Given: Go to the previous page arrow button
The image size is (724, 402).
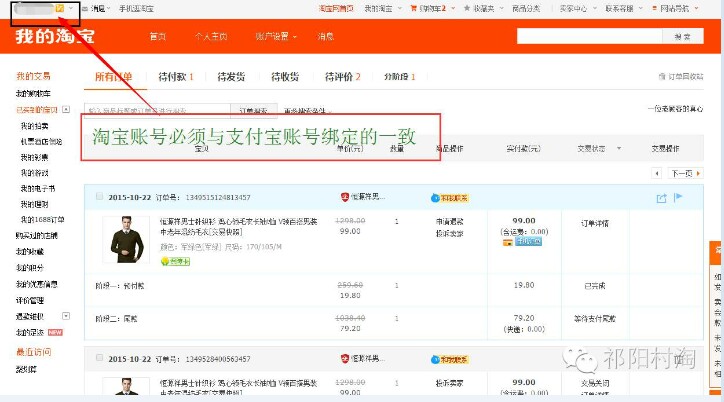Looking at the screenshot, I should [657, 174].
